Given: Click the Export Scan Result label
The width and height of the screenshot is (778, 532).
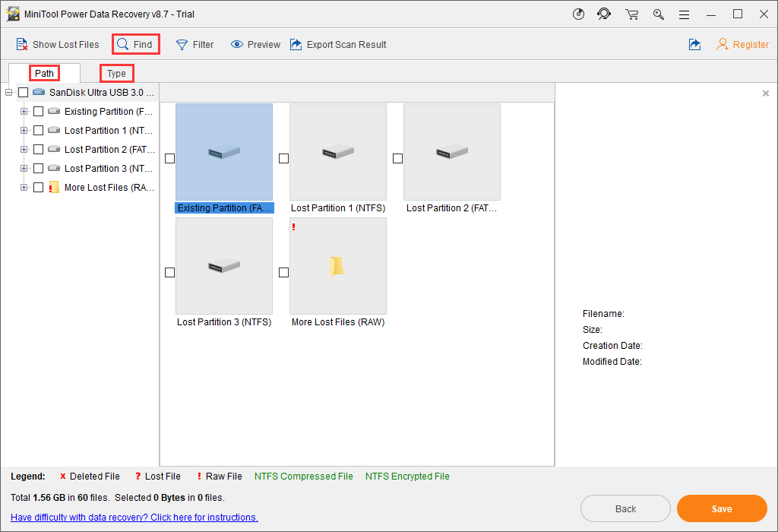Looking at the screenshot, I should click(x=346, y=45).
